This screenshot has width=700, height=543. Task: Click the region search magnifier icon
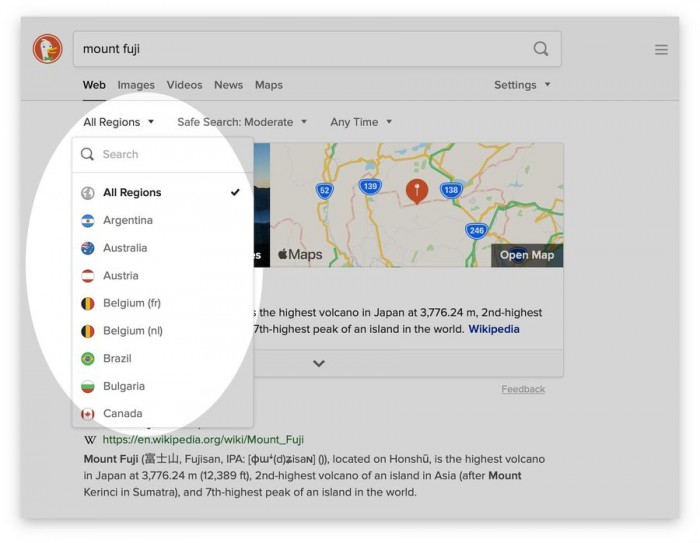(87, 155)
